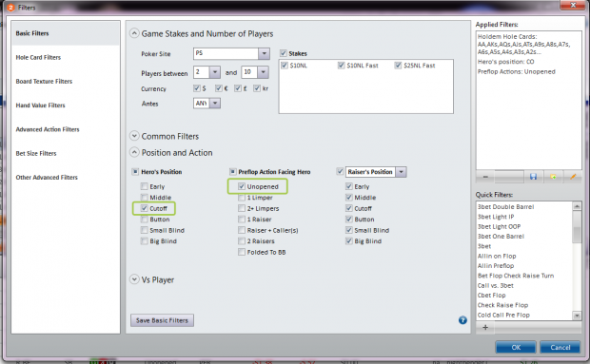The width and height of the screenshot is (590, 364).
Task: Open the blue help question icon
Action: point(462,320)
